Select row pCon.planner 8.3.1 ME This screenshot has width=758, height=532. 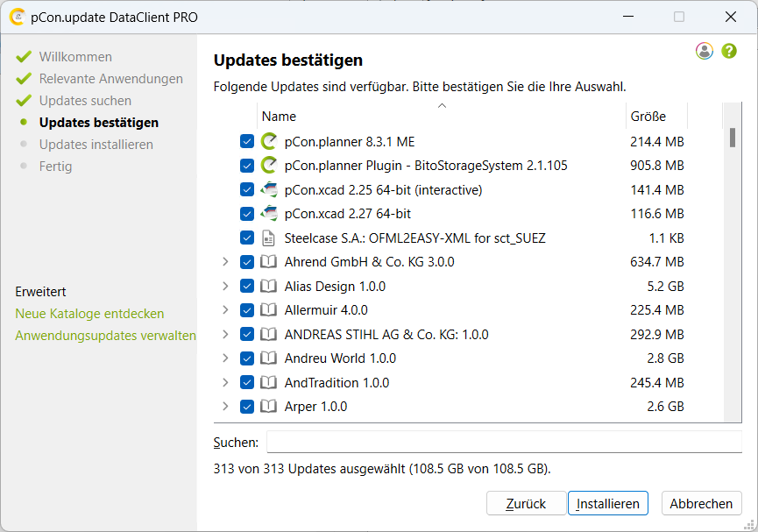(469, 141)
